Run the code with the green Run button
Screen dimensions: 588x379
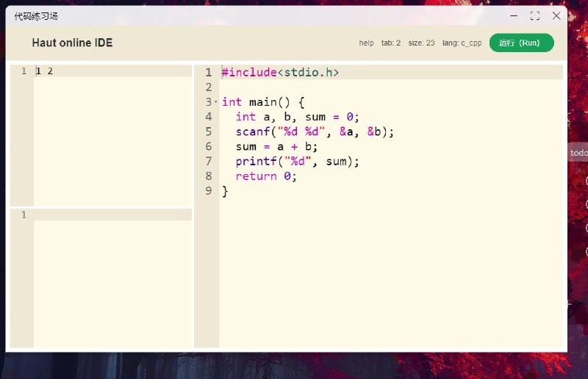(521, 43)
